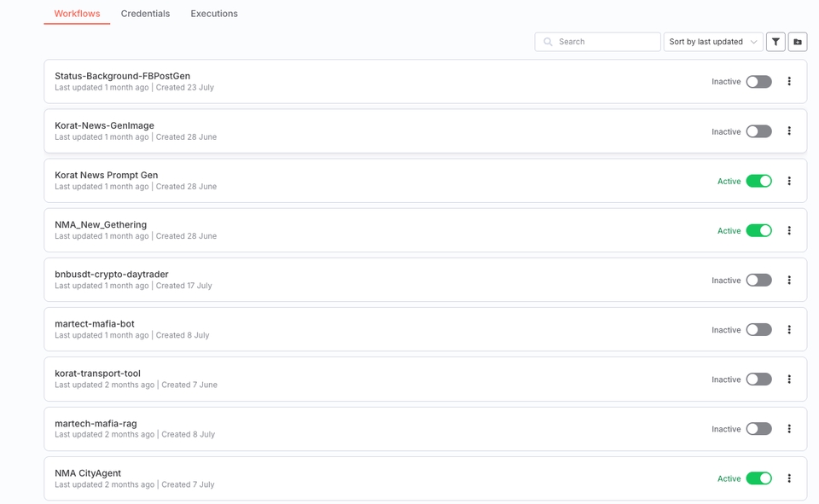Select the Workflows tab

[77, 14]
